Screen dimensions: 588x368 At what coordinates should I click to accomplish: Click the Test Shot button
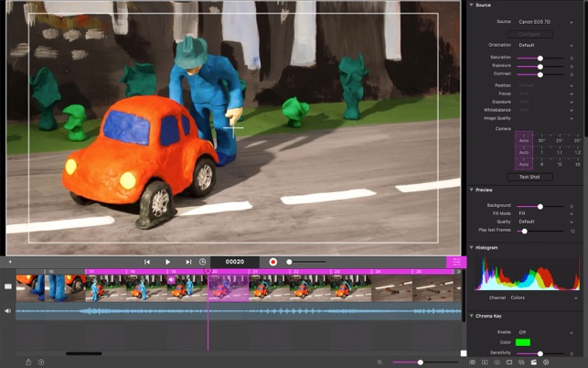coord(529,177)
